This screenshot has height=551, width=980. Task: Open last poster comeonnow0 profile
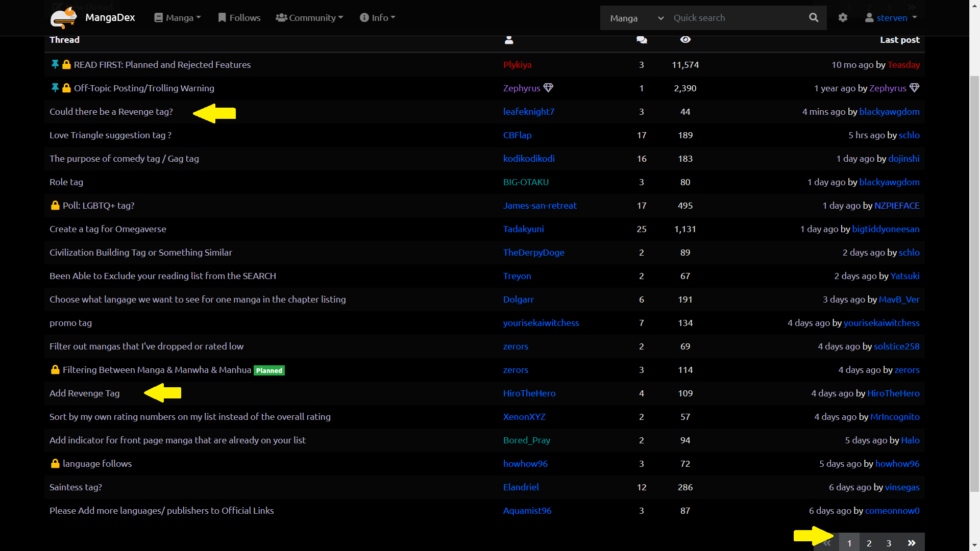(x=892, y=511)
